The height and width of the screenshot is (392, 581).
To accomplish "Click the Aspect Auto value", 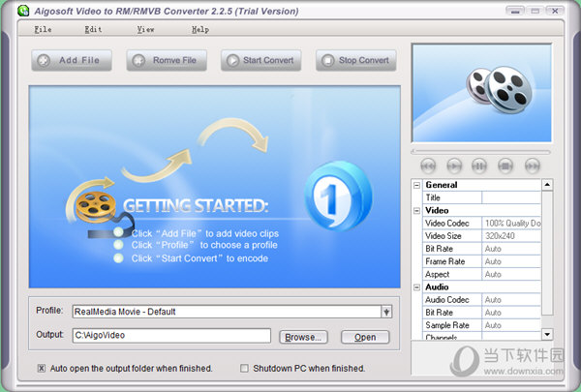I will coord(511,274).
